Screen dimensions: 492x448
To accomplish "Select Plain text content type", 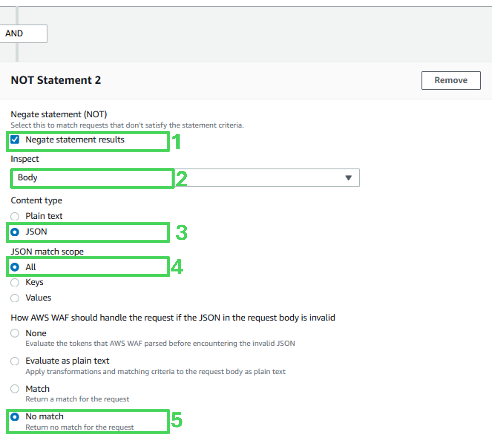I will [15, 216].
